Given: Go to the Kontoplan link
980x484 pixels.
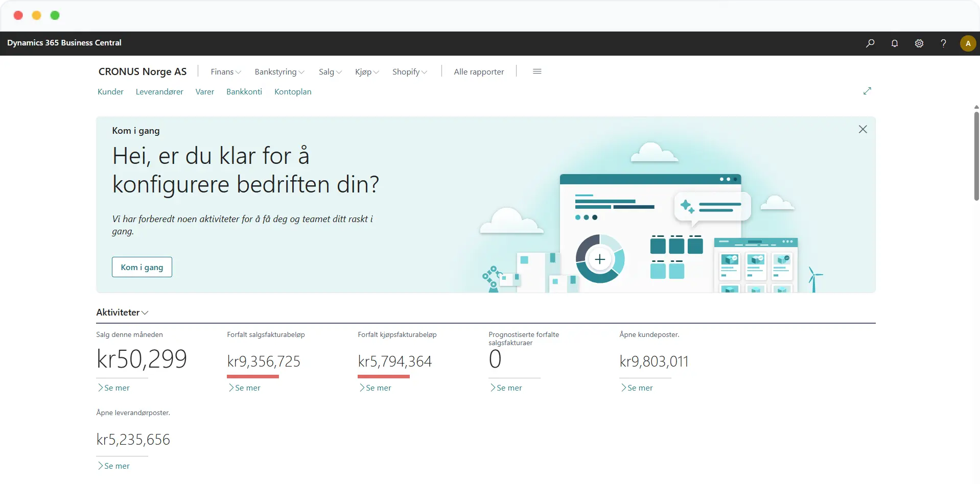Looking at the screenshot, I should [293, 92].
